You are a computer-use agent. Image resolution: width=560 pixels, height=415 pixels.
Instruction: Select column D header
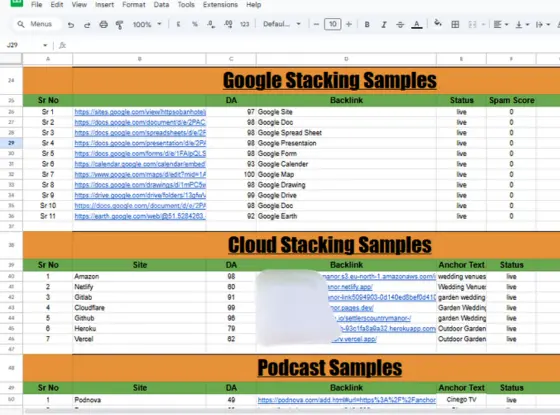[x=346, y=59]
